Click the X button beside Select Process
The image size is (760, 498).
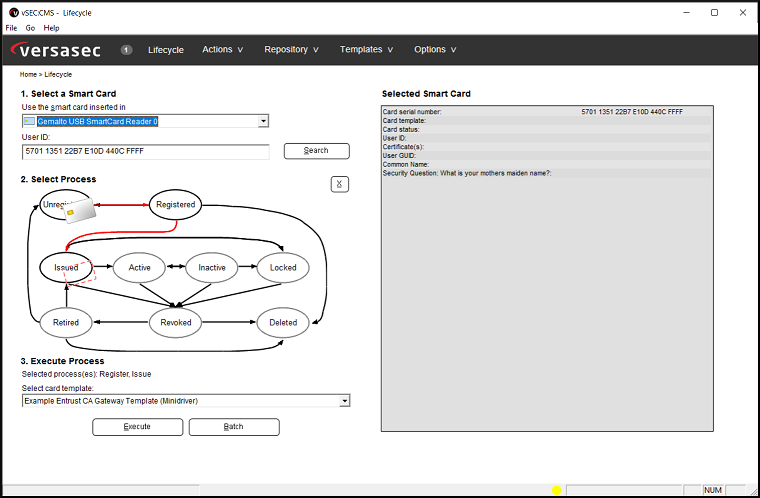click(340, 184)
